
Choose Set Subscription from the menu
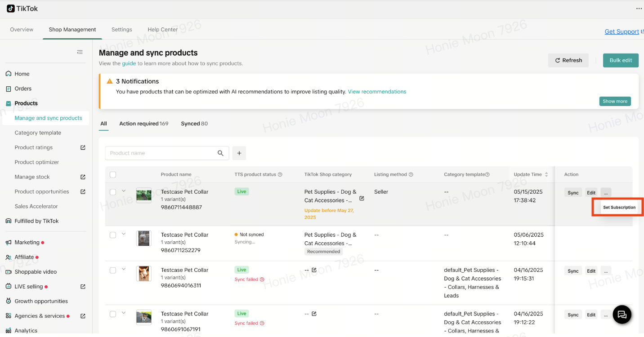coord(619,208)
